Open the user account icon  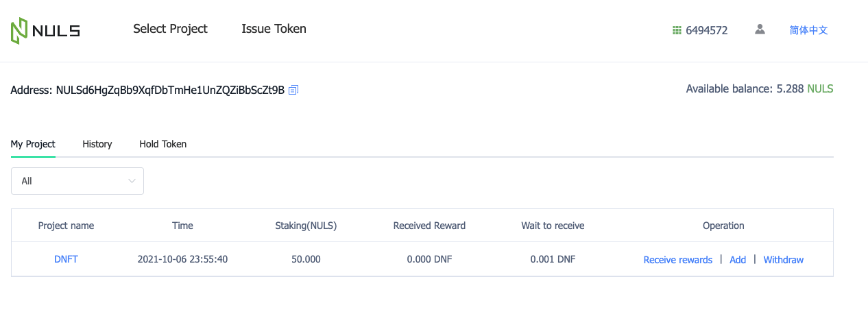click(x=760, y=29)
